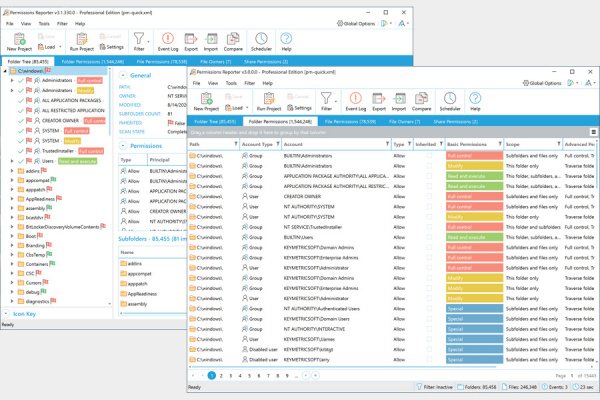This screenshot has width=600, height=400.
Task: Click the Account Type column filter icon
Action: tap(278, 144)
